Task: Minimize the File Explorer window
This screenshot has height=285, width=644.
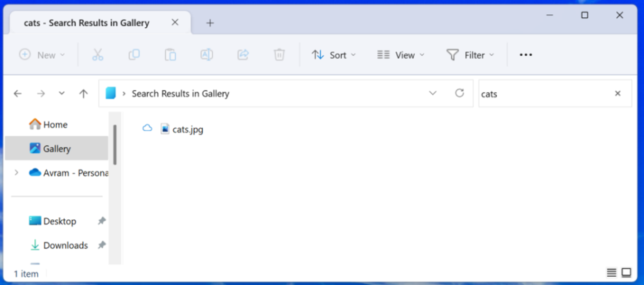Action: coord(550,15)
